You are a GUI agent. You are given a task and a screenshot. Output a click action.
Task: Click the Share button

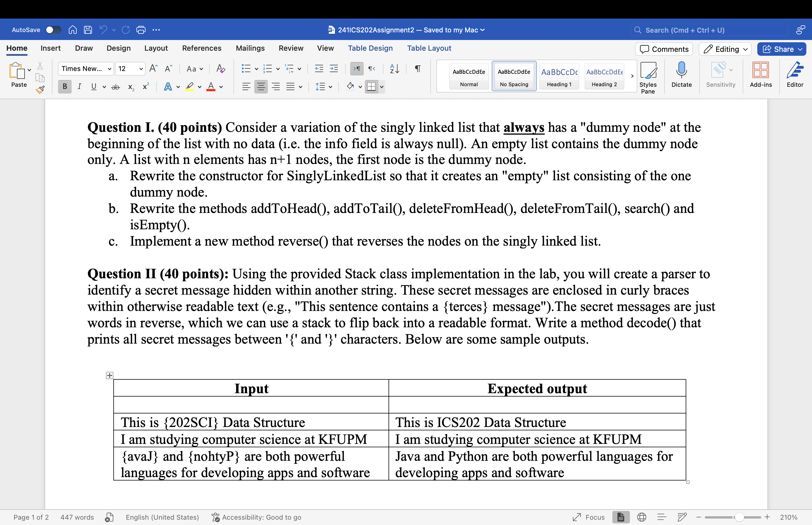(781, 49)
